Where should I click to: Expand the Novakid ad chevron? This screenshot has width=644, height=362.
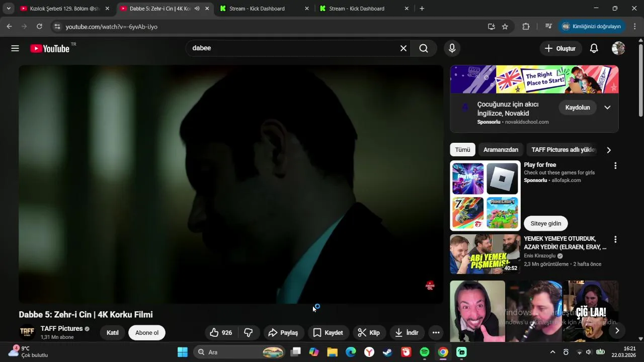[x=607, y=108]
